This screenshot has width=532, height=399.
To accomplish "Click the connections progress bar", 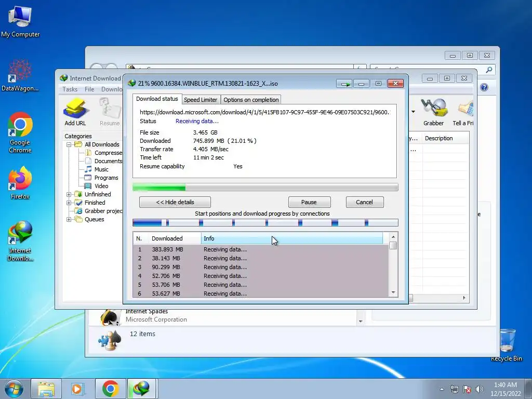I will coord(265,223).
